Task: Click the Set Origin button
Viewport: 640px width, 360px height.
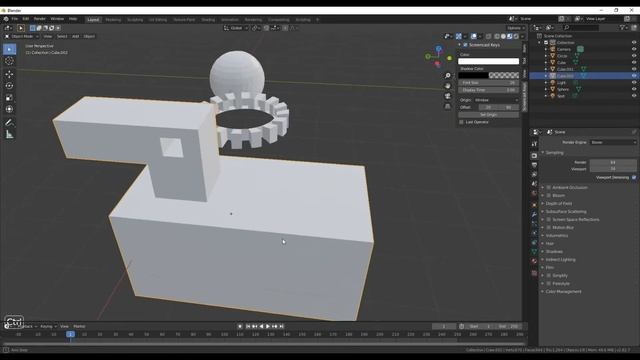Action: (489, 115)
